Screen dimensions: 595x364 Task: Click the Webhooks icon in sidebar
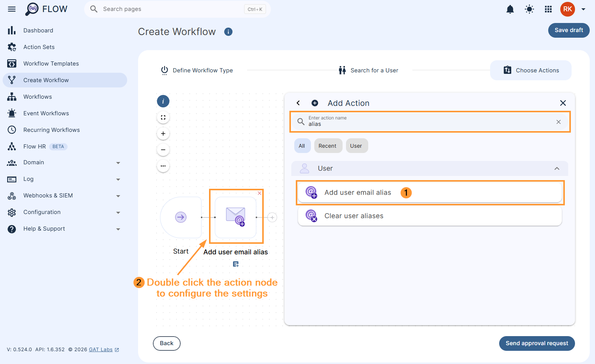[x=12, y=196]
